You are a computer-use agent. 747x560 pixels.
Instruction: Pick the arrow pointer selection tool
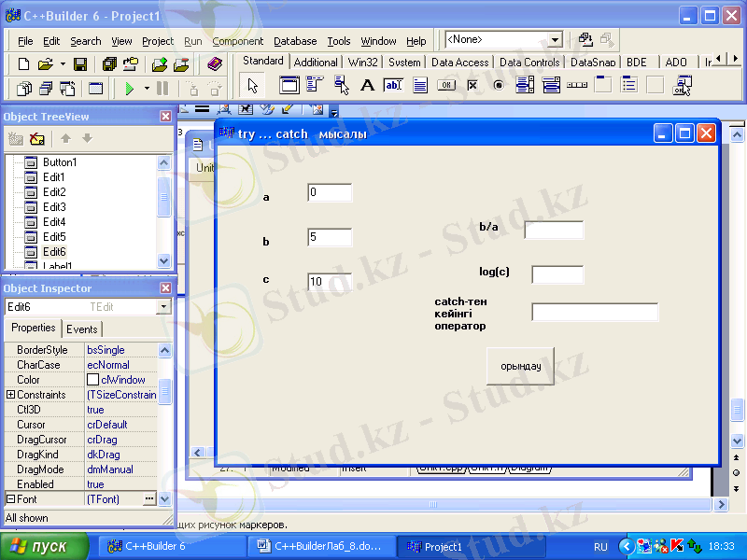click(x=252, y=85)
